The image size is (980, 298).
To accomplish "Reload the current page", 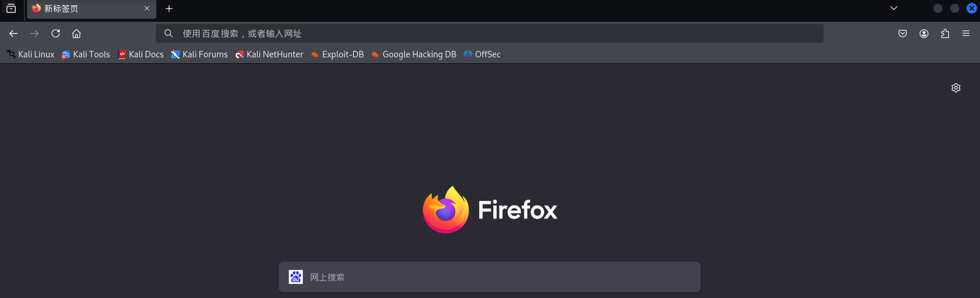I will click(56, 33).
